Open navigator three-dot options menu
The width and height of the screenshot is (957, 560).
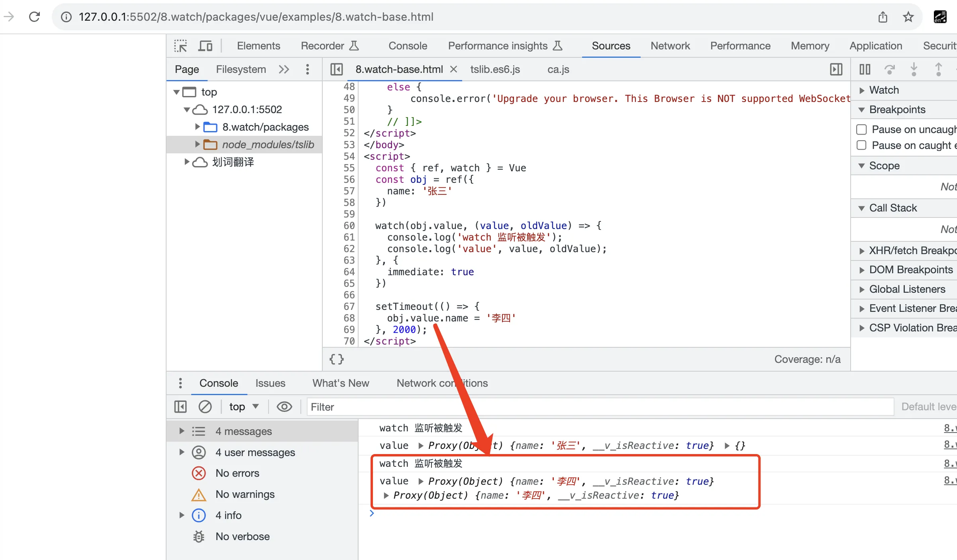tap(307, 69)
